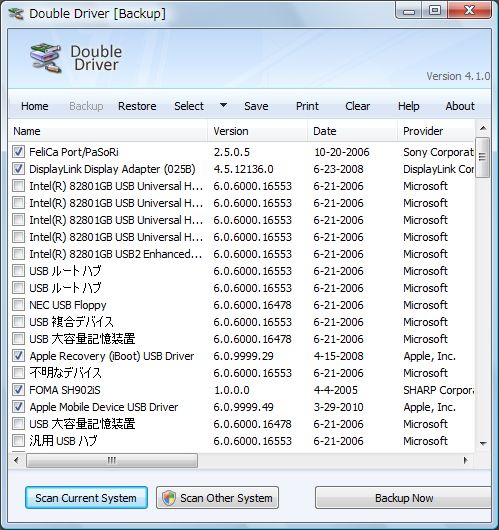Click the Double Driver logo in header

point(46,58)
